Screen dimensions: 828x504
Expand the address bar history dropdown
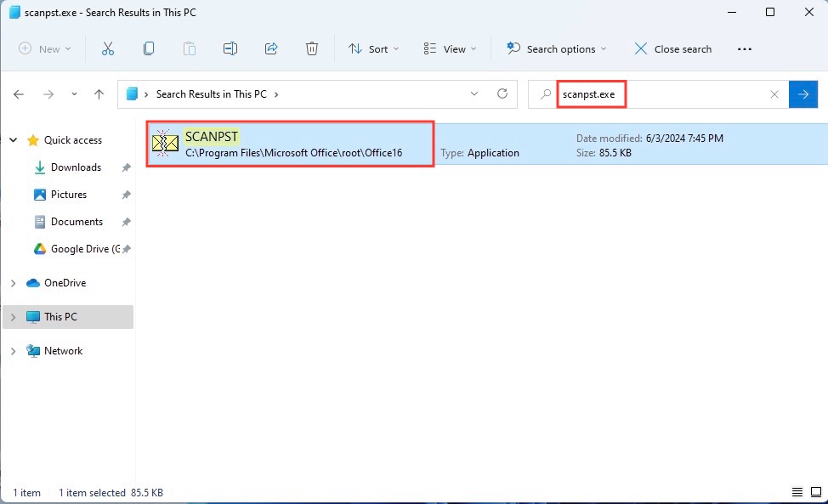coord(474,94)
